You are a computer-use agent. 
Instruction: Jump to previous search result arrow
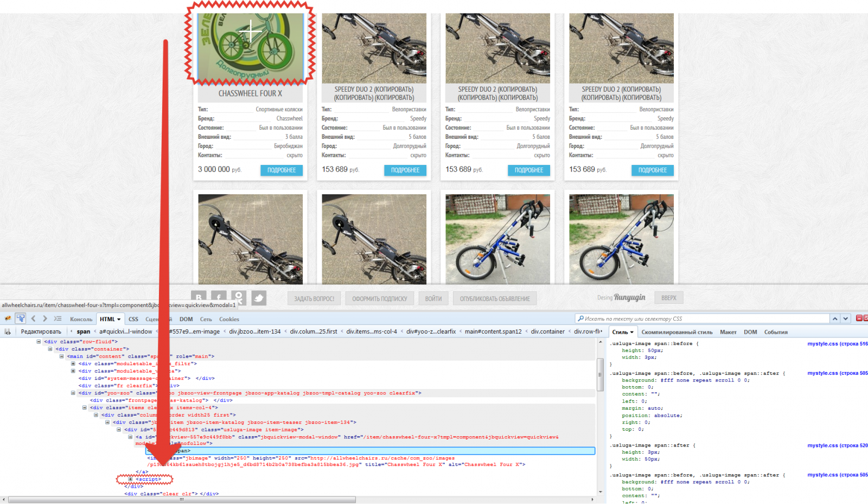pos(835,318)
